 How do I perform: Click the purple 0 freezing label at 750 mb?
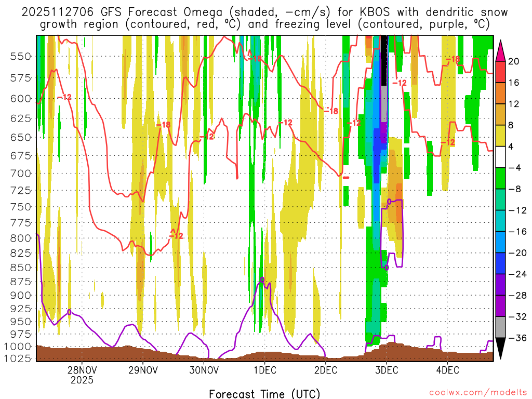tap(389, 202)
